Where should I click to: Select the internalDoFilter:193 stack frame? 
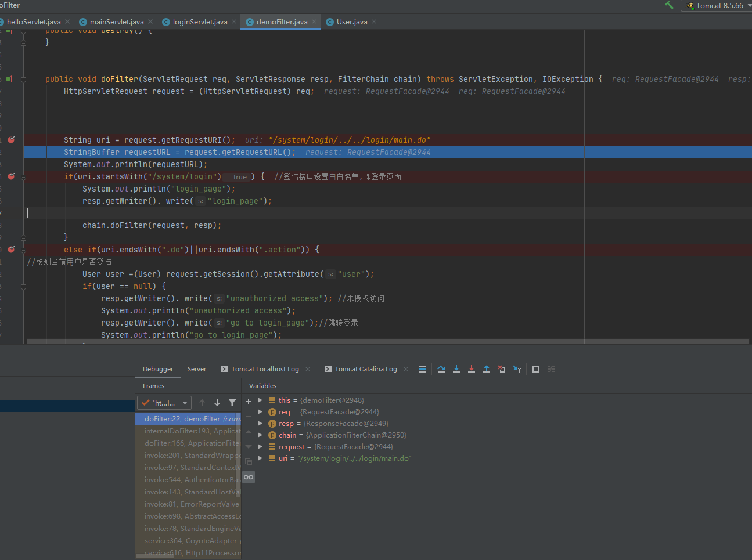(x=192, y=431)
